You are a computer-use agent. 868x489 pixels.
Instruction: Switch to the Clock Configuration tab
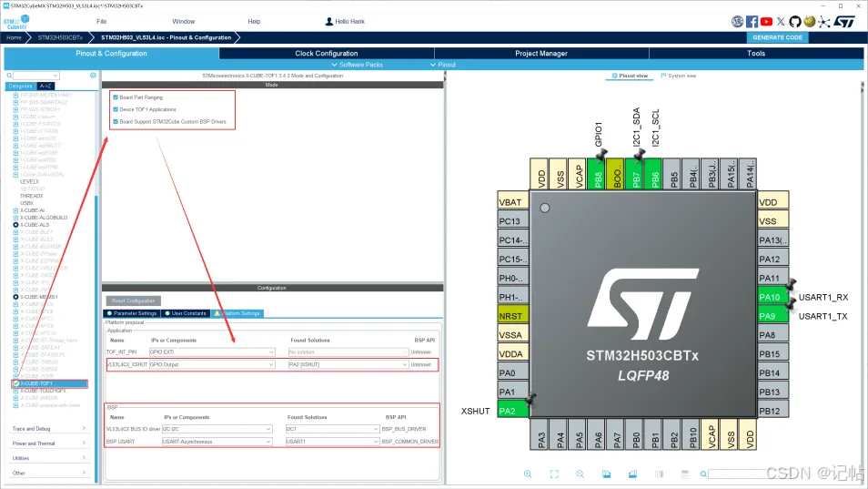click(x=326, y=54)
